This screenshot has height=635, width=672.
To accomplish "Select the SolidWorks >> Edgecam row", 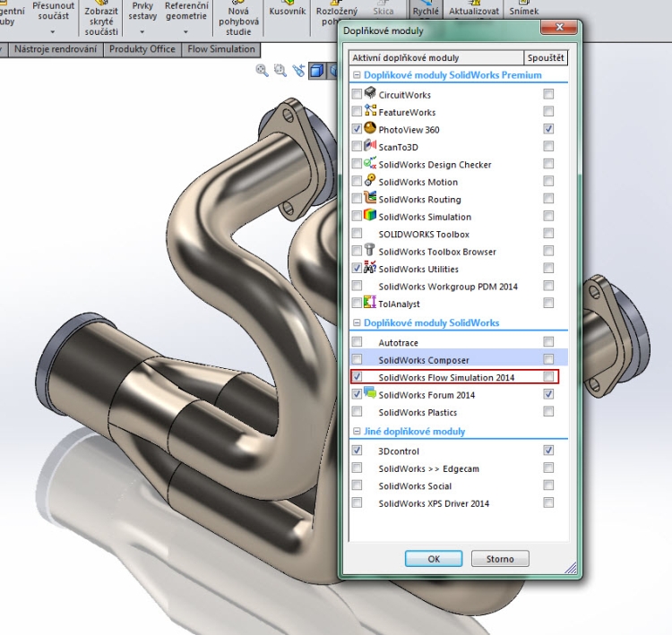I will [x=459, y=468].
